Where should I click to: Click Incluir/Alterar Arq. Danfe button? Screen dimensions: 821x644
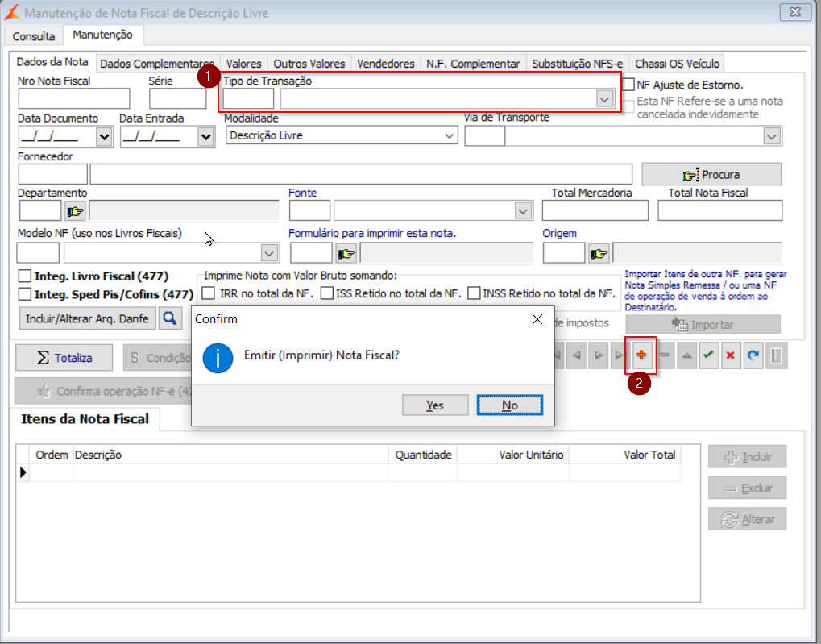point(88,318)
